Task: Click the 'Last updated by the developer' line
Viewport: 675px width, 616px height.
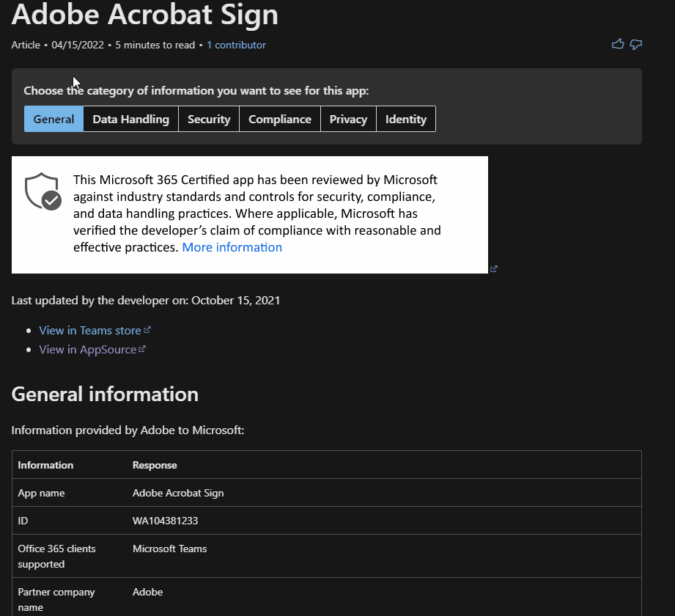Action: tap(146, 300)
